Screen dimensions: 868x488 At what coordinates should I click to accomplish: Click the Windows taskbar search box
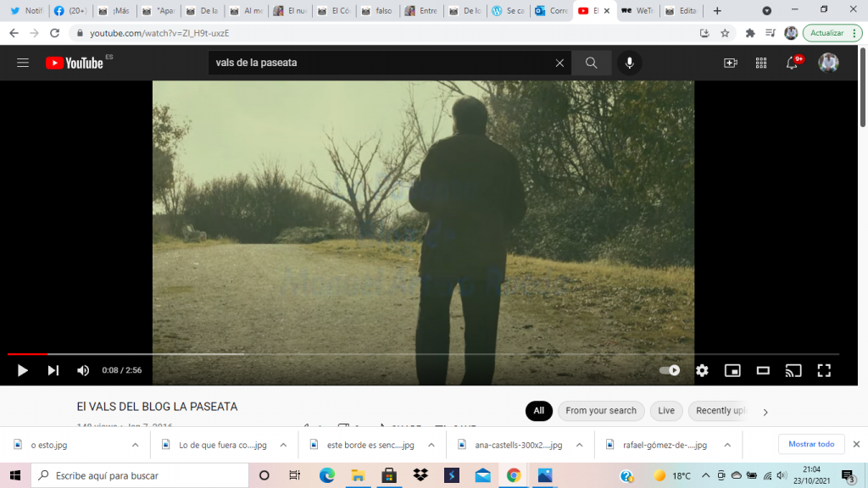(x=140, y=475)
